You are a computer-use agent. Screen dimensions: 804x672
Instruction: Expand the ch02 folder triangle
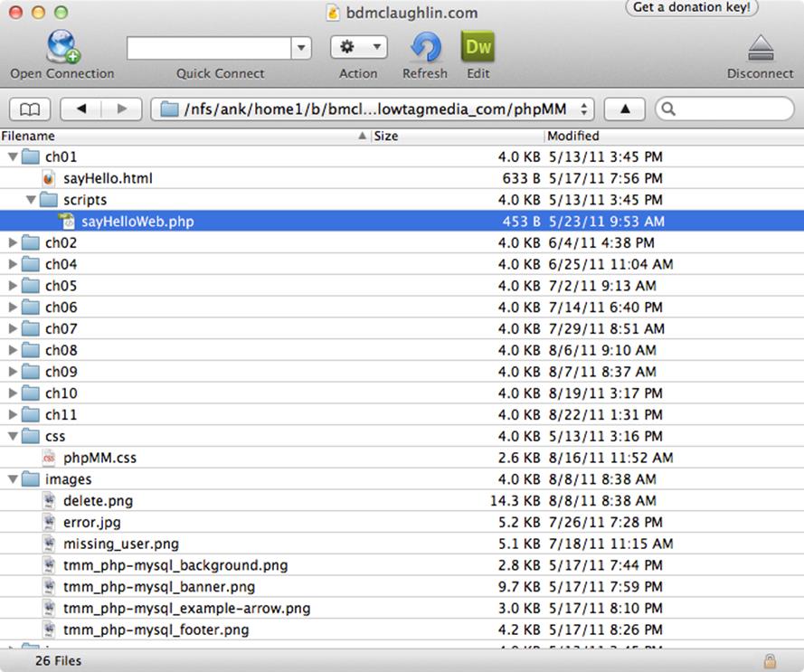[13, 242]
